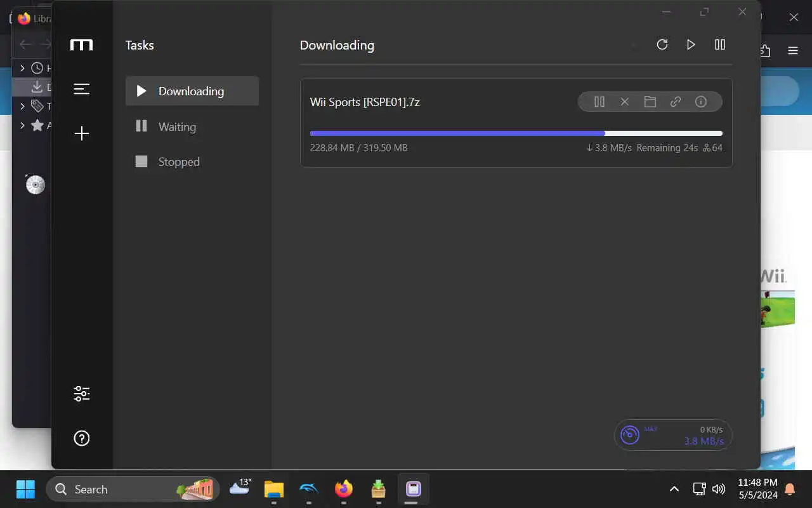
Task: Show hidden system tray icons
Action: (x=674, y=489)
